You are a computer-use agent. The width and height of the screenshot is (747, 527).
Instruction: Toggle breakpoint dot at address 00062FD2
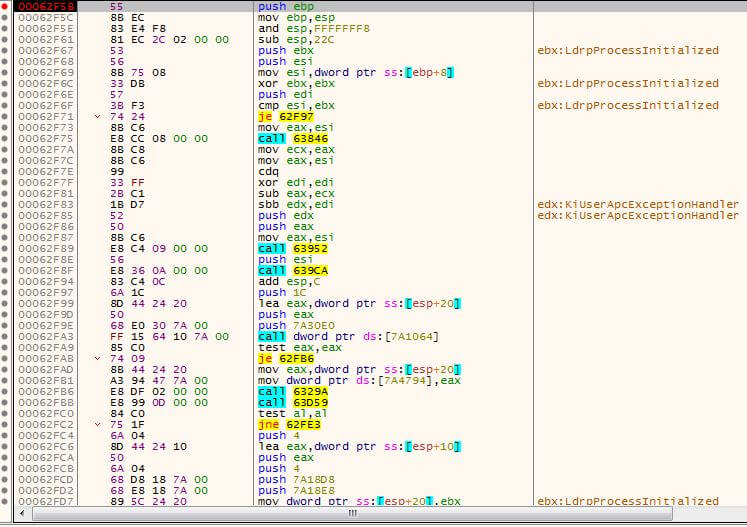click(x=4, y=491)
